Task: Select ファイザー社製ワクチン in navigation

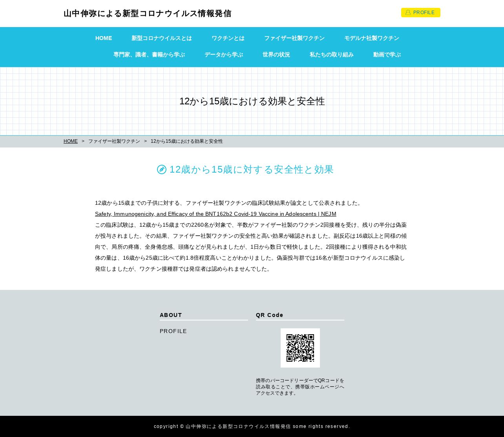Action: [x=294, y=38]
